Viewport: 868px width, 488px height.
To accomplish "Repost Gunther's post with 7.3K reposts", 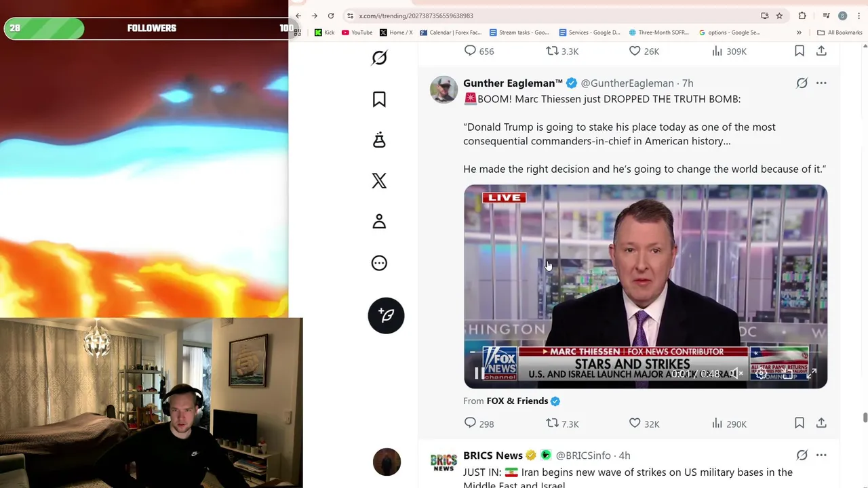I will [562, 424].
